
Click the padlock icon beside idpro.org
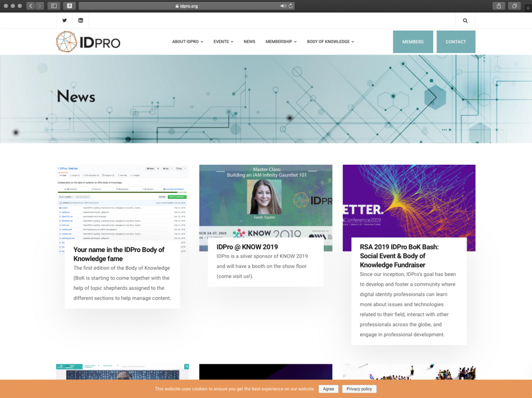click(x=177, y=6)
